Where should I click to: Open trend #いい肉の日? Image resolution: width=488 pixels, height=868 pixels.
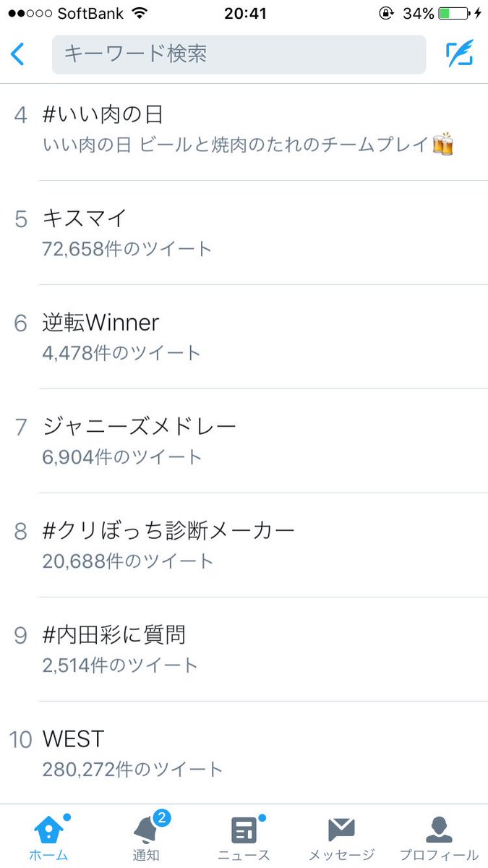246,129
